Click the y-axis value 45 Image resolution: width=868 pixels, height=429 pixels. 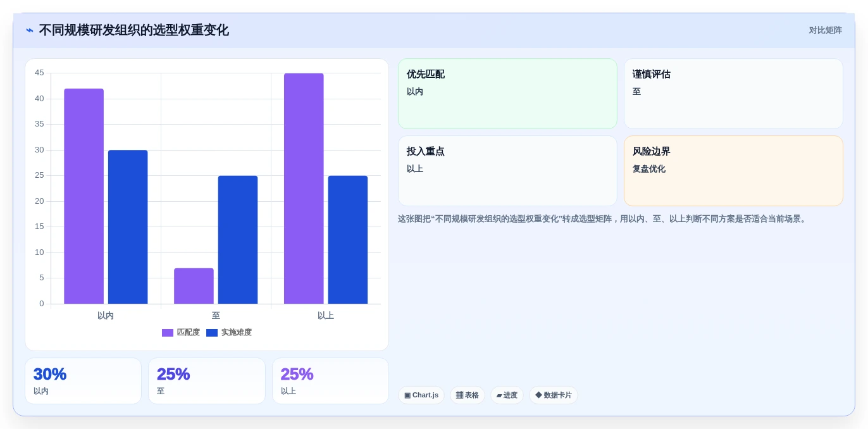tap(39, 73)
